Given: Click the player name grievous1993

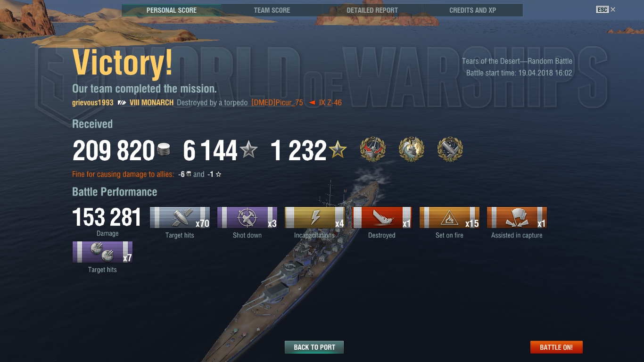Looking at the screenshot, I should tap(93, 102).
